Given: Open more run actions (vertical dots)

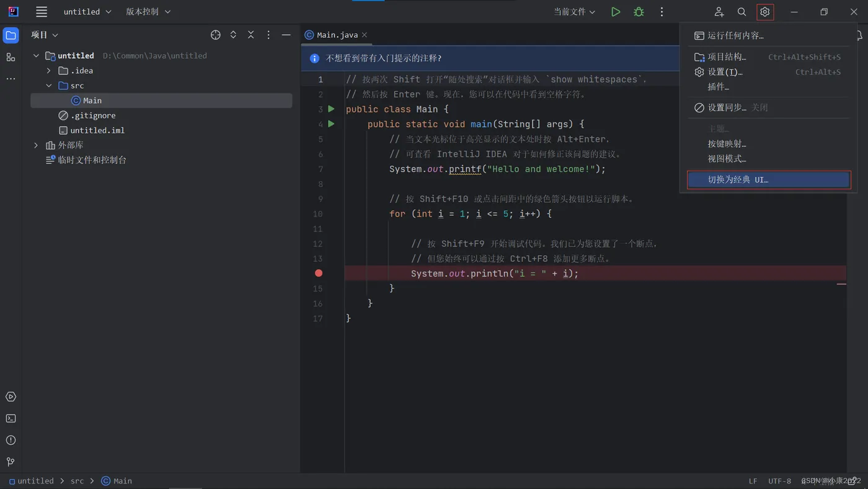Looking at the screenshot, I should point(662,12).
